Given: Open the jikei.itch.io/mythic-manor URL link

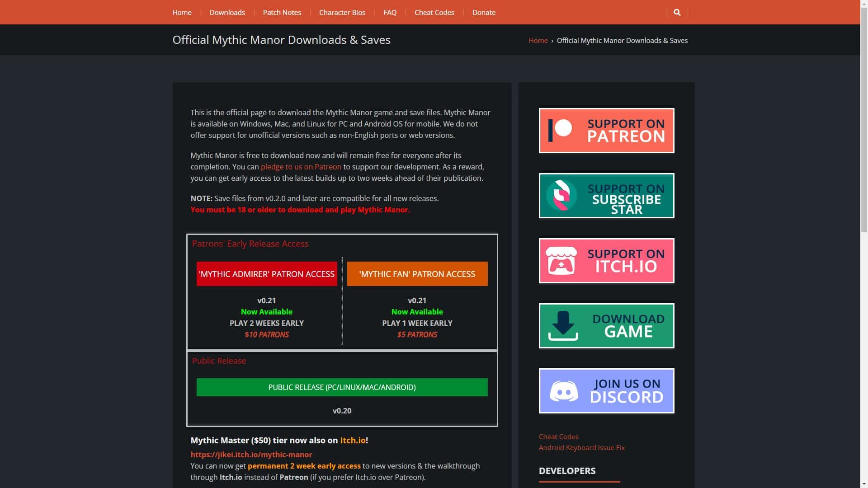Looking at the screenshot, I should pos(251,455).
